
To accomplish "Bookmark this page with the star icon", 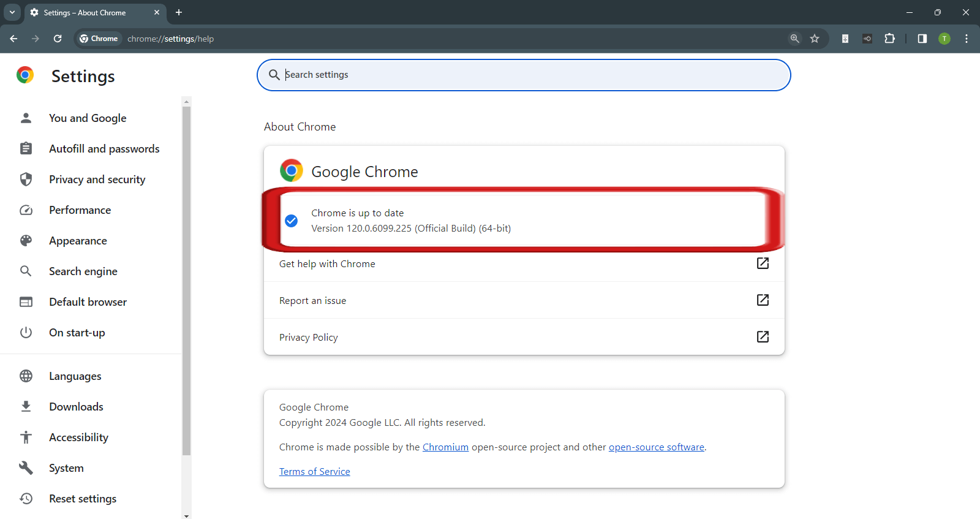I will (x=815, y=39).
